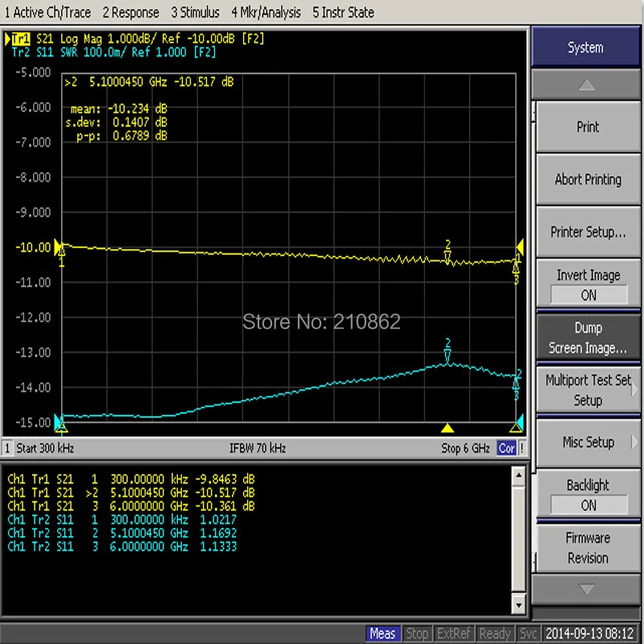This screenshot has height=644, width=644.
Task: Click the exclamation warning indicator
Action: coord(522,448)
